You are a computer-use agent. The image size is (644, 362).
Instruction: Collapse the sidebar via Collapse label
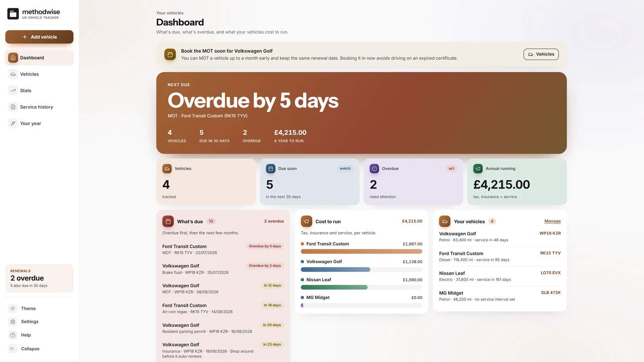pos(30,349)
